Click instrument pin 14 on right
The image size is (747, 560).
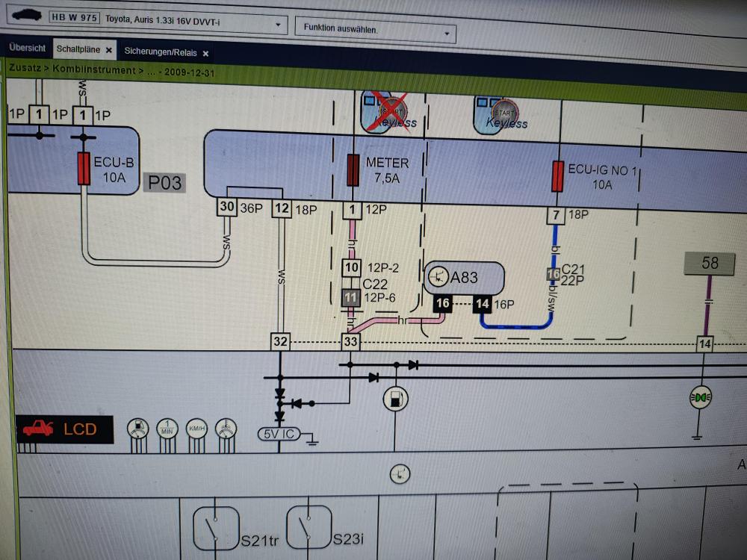[x=704, y=343]
